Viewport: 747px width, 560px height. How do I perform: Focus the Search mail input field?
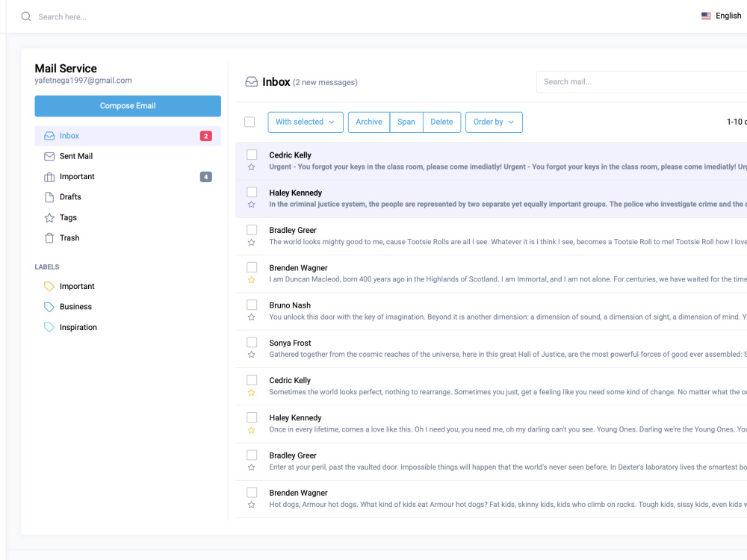[x=642, y=82]
